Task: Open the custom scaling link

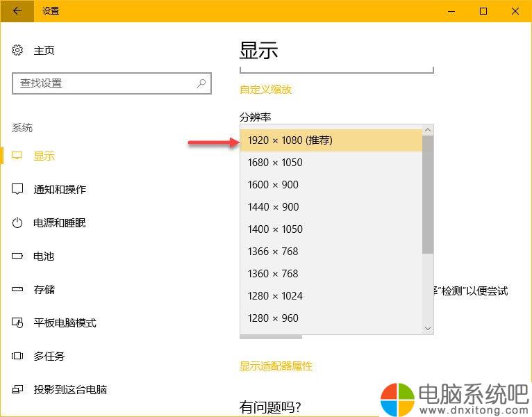Action: point(265,90)
